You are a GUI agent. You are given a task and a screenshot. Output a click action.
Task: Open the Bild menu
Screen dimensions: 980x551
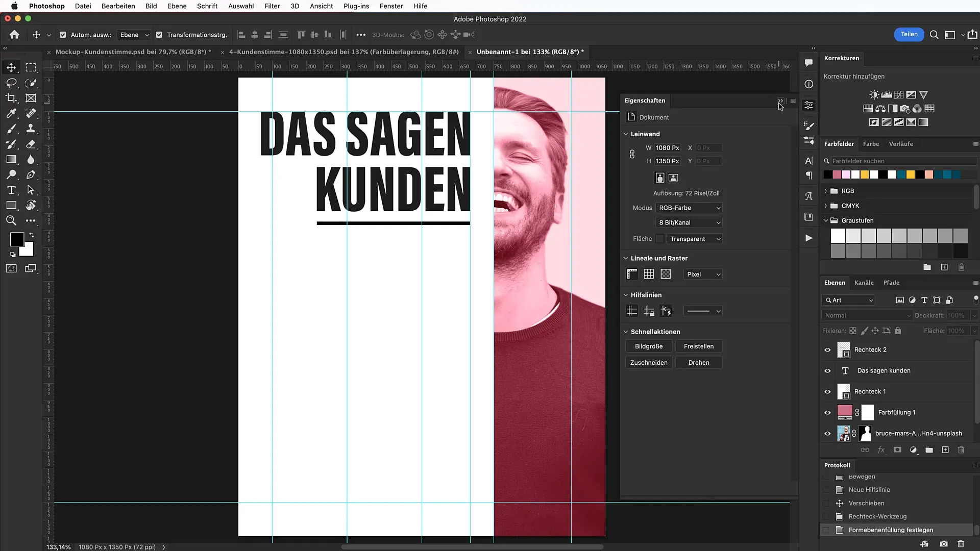tap(151, 6)
